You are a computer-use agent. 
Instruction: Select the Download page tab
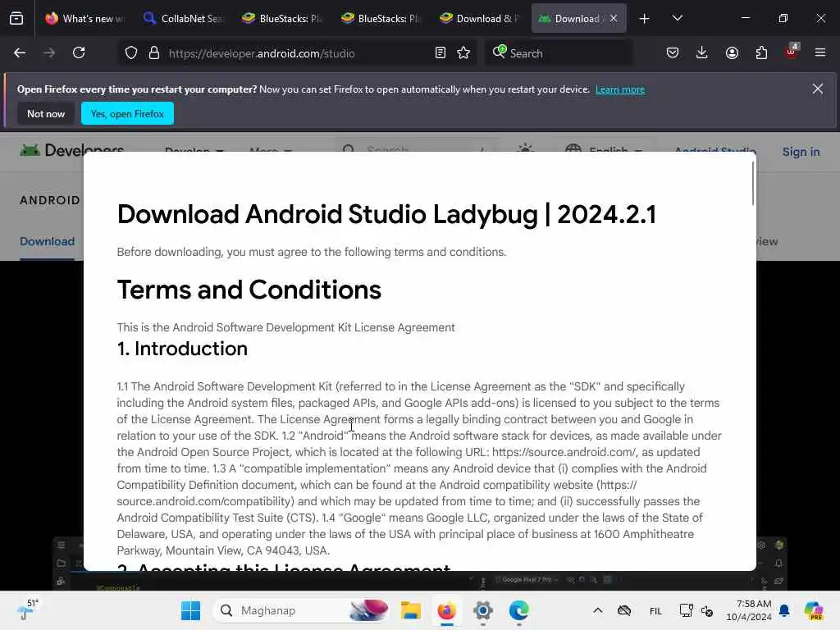pyautogui.click(x=47, y=242)
